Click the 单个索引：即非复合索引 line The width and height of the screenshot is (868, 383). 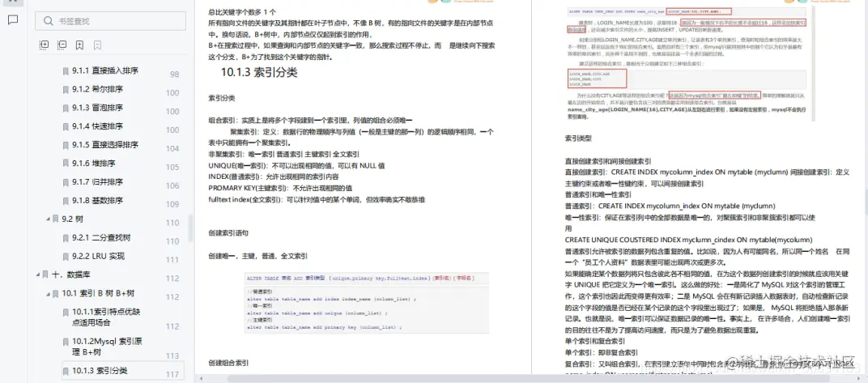[x=602, y=352]
